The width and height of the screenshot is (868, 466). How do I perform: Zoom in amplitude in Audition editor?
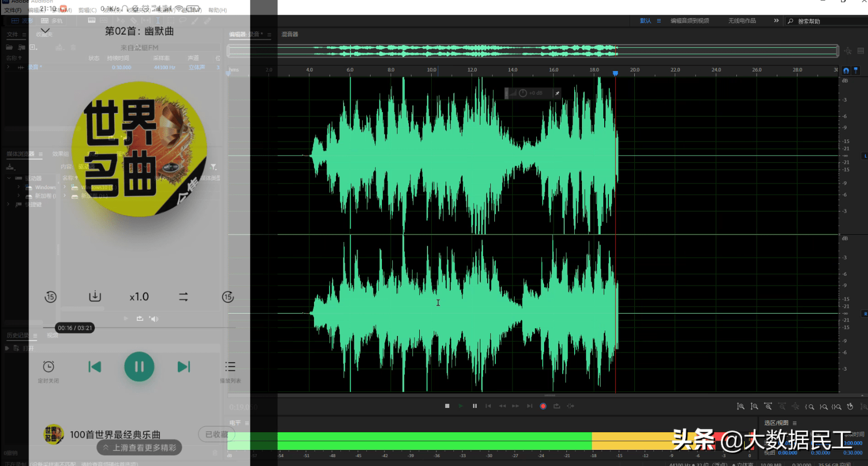click(x=741, y=406)
